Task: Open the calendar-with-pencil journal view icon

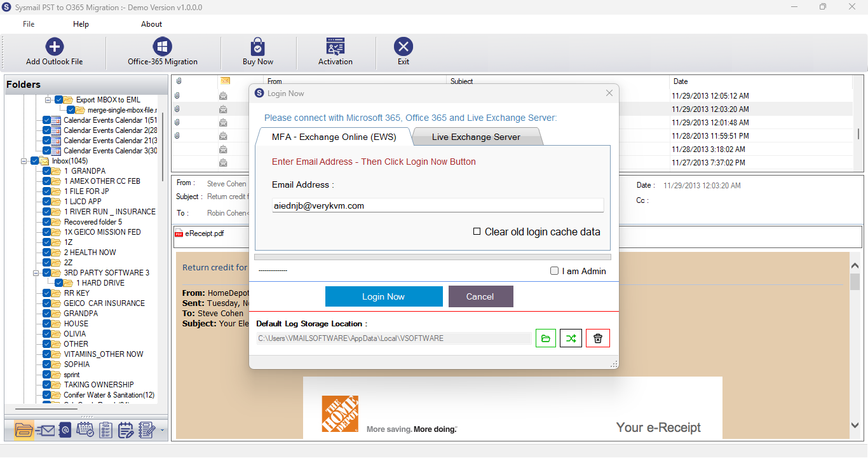Action: (126, 430)
